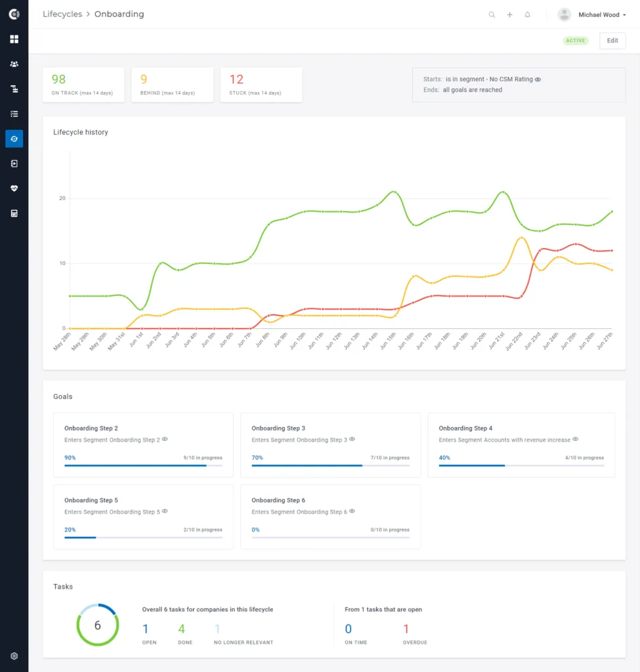The height and width of the screenshot is (672, 640).
Task: Open settings gear at sidebar bottom
Action: click(x=14, y=656)
